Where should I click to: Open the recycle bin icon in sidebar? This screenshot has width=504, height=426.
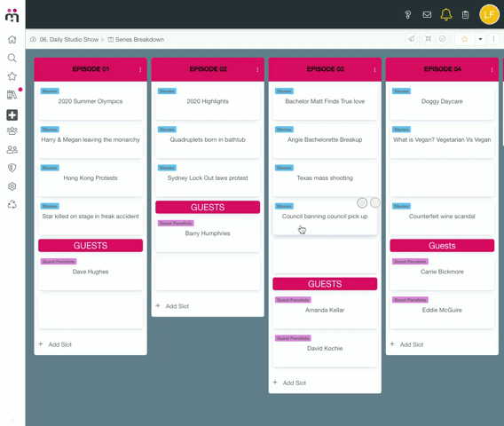coord(12,204)
